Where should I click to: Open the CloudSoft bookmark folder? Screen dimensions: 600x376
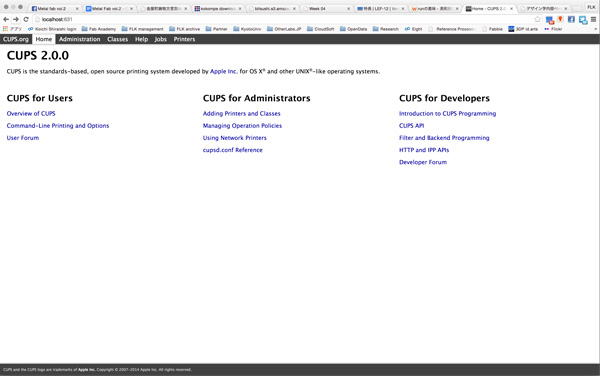point(321,29)
